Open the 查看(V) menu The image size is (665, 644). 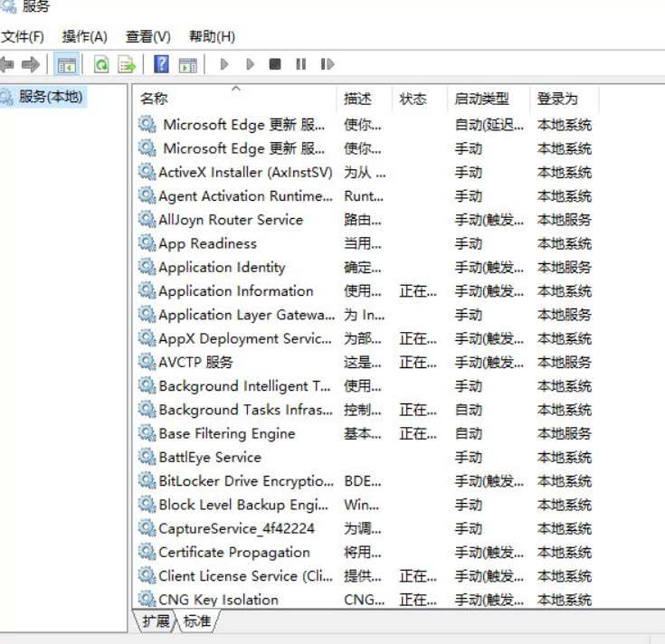pyautogui.click(x=148, y=37)
